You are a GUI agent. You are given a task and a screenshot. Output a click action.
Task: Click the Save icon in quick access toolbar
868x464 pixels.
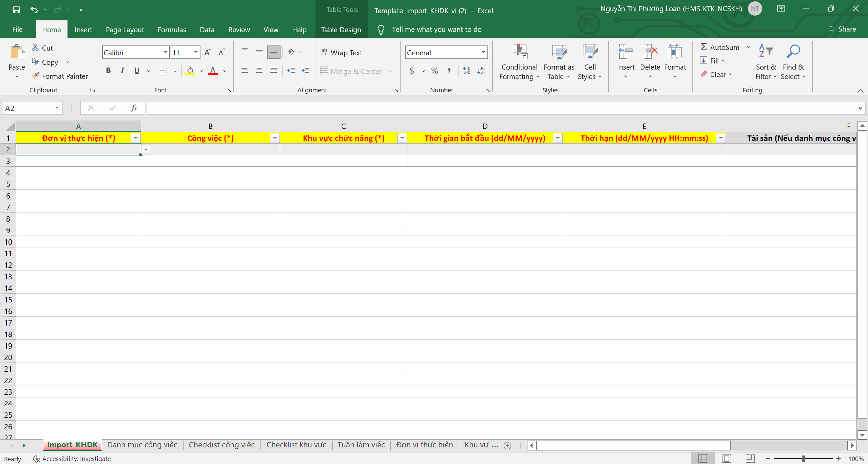tap(16, 10)
